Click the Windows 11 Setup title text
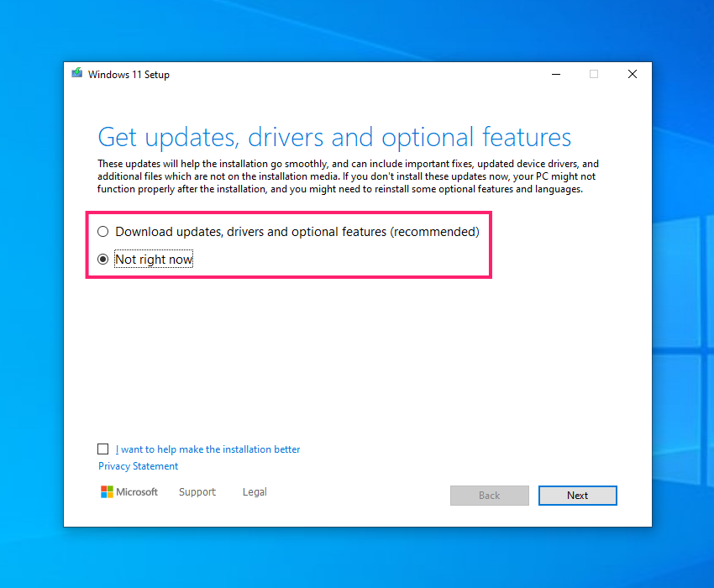This screenshot has width=714, height=588. [129, 74]
